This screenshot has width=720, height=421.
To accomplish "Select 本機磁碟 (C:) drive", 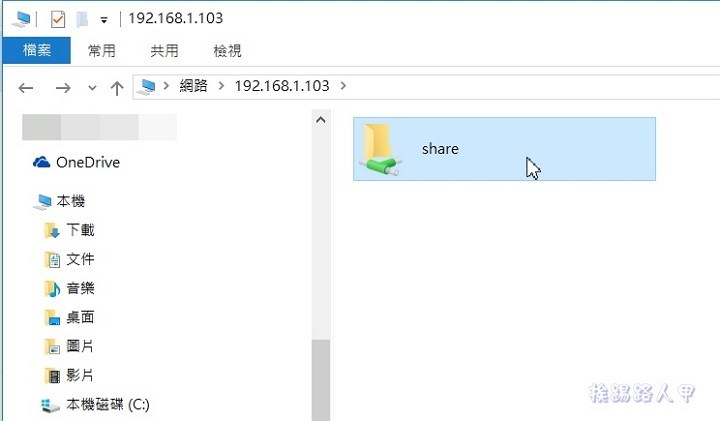I will coord(96,404).
